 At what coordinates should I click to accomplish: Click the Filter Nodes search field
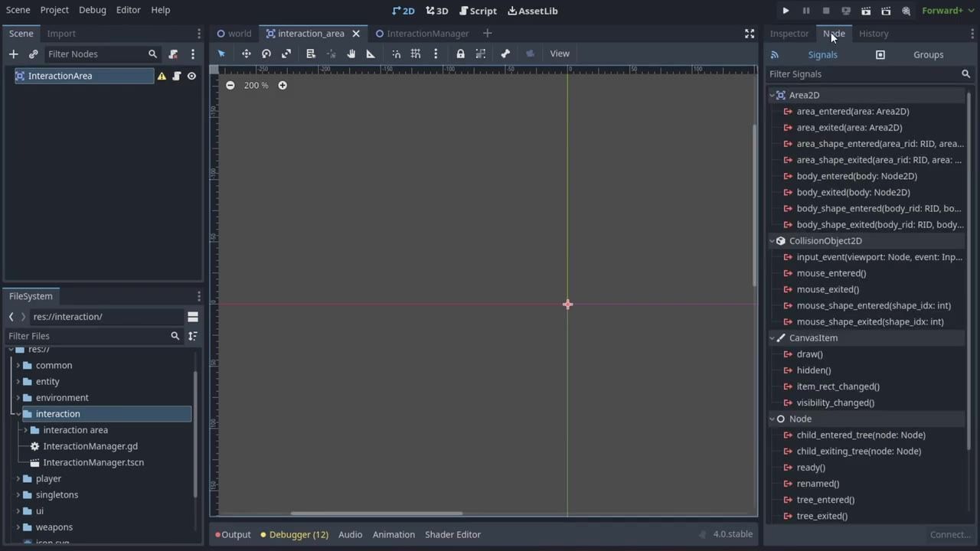click(x=102, y=54)
